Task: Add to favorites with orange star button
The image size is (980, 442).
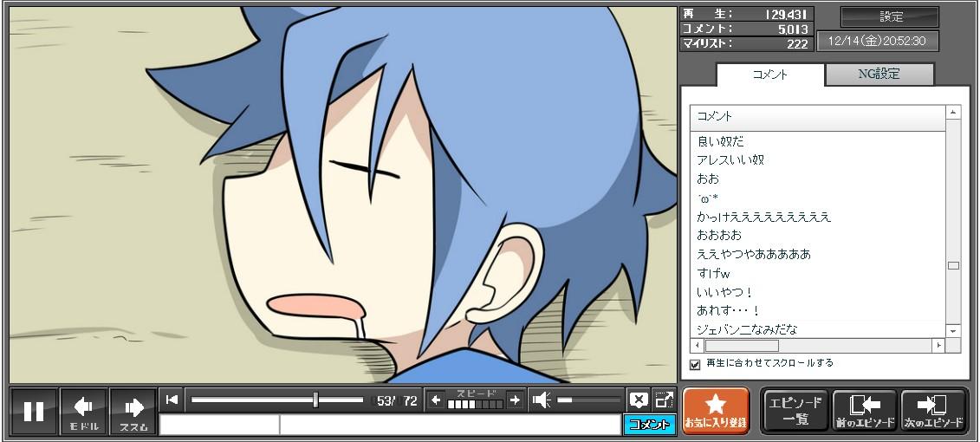Action: pyautogui.click(x=716, y=410)
